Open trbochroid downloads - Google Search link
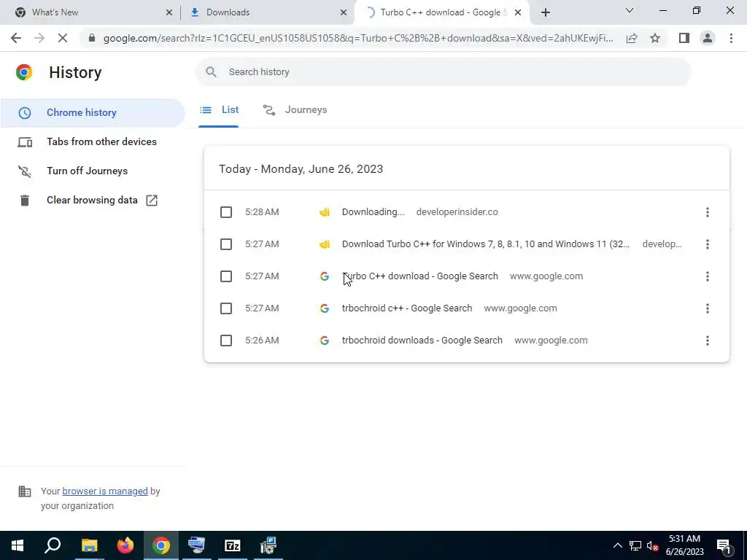Image resolution: width=747 pixels, height=560 pixels. 422,341
